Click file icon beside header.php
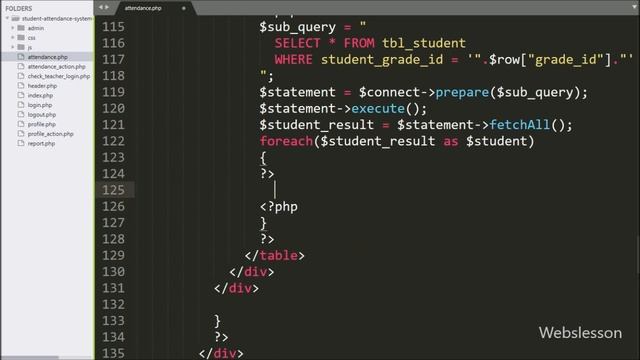The height and width of the screenshot is (360, 640). click(21, 86)
